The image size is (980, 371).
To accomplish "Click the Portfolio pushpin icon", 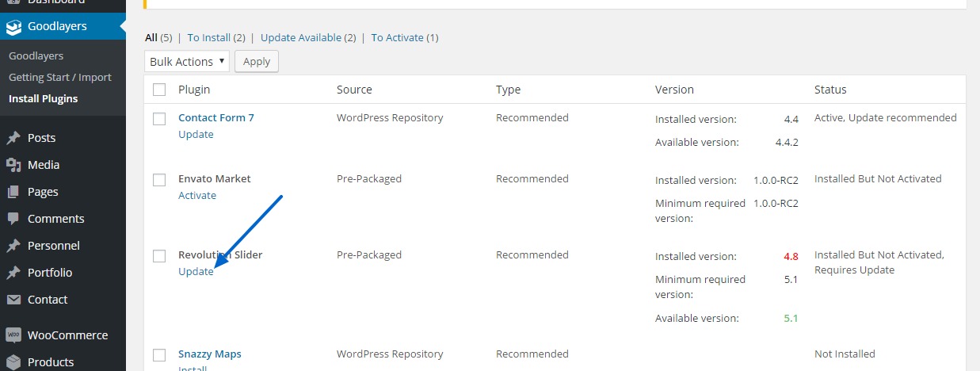I will coord(13,273).
